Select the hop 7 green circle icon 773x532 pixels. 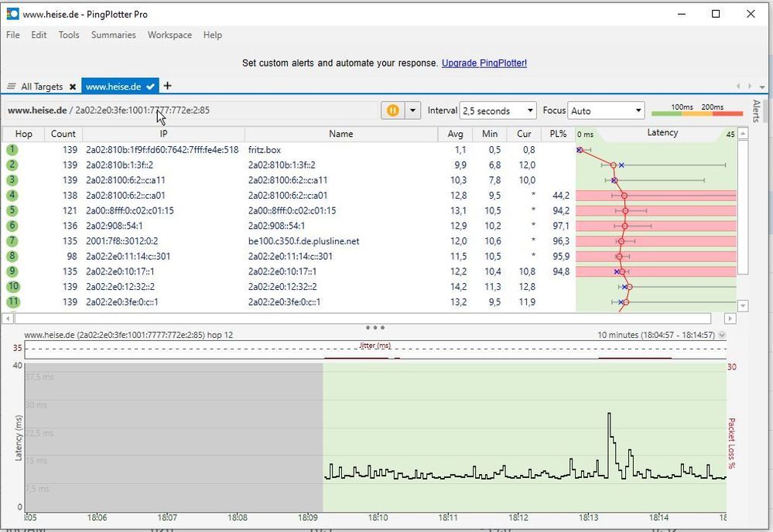[x=12, y=241]
